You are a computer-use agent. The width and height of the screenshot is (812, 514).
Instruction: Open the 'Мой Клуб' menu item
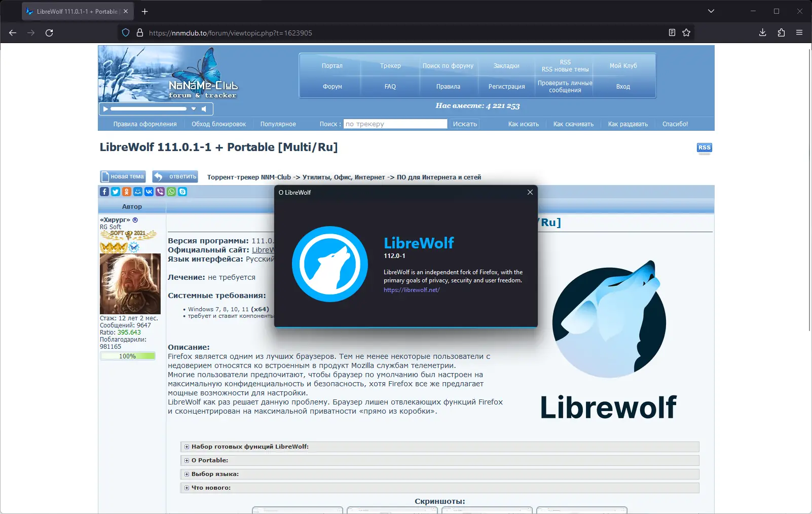(x=623, y=66)
